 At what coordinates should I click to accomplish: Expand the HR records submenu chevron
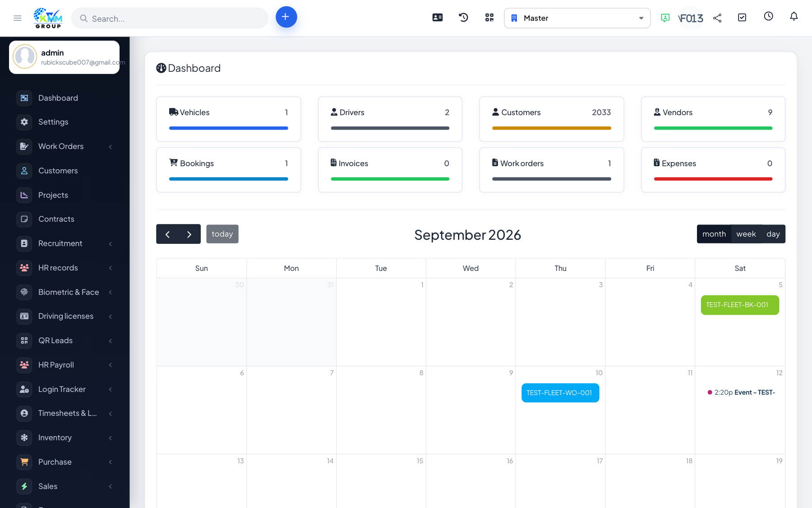(111, 268)
